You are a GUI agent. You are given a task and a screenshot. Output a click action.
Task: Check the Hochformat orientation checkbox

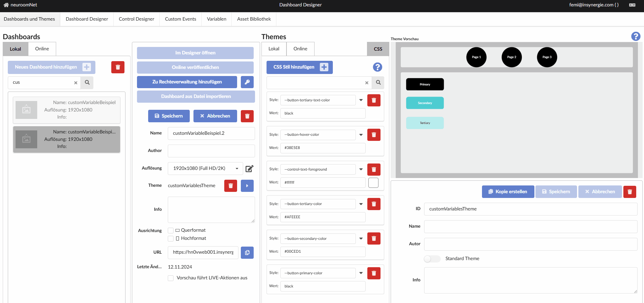(171, 238)
